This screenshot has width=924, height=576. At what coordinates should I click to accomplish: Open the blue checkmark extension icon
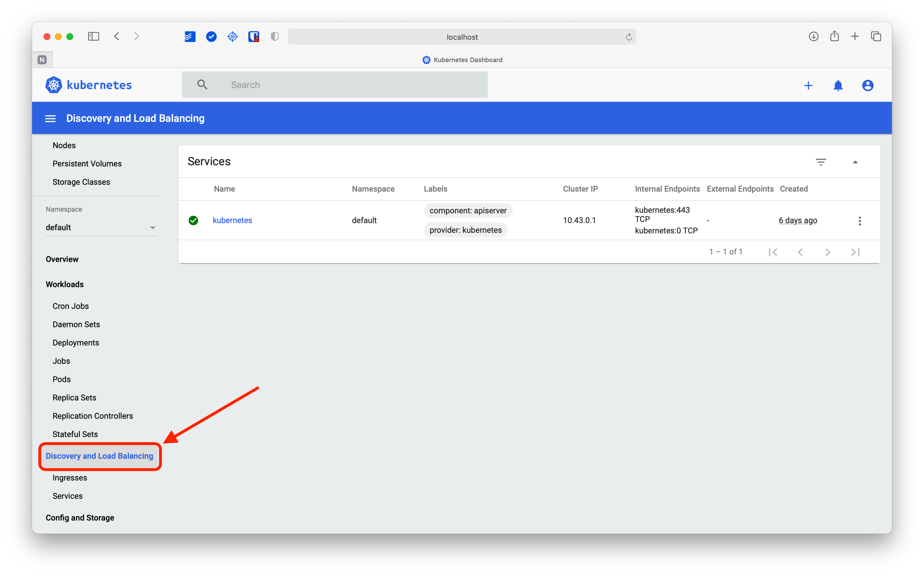click(x=211, y=37)
